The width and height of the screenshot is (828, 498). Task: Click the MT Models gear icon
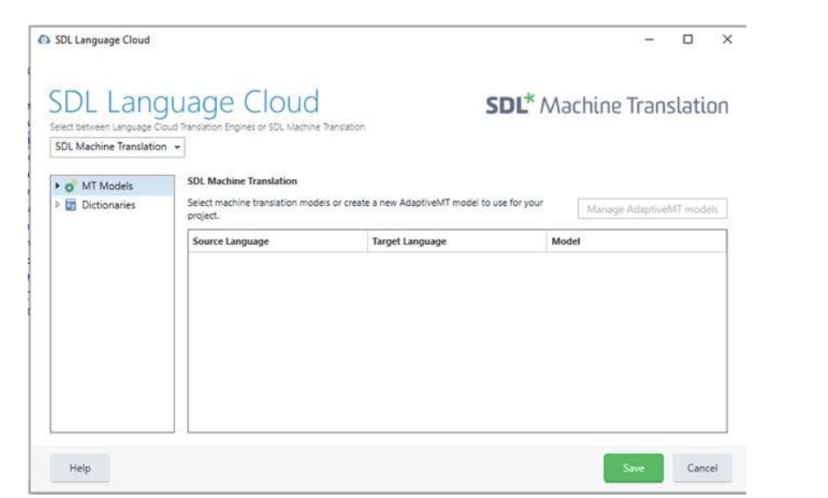70,186
